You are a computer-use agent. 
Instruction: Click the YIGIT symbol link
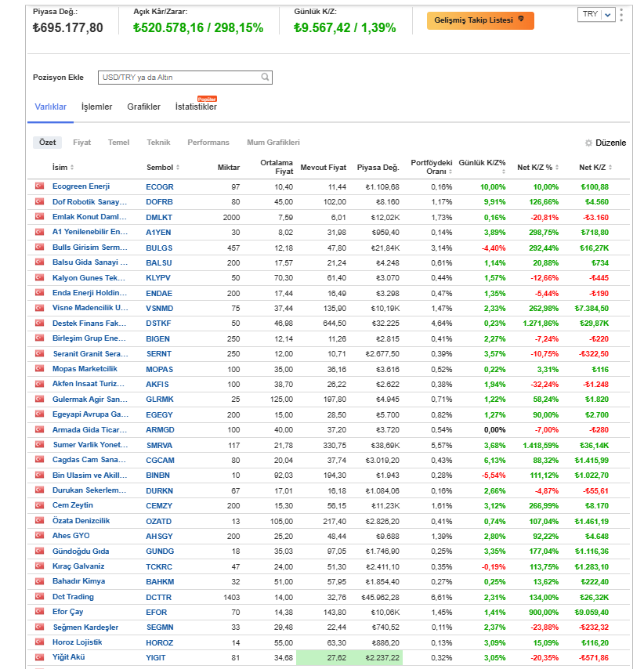(156, 658)
